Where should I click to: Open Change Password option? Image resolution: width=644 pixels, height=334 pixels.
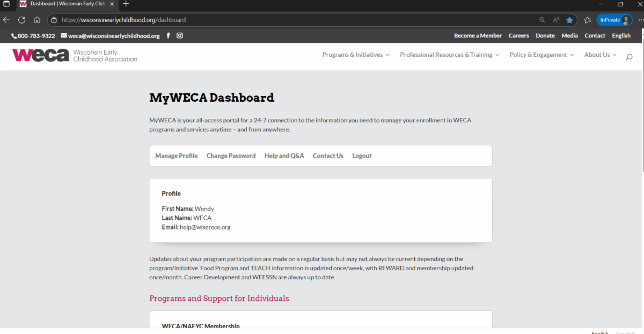click(231, 156)
